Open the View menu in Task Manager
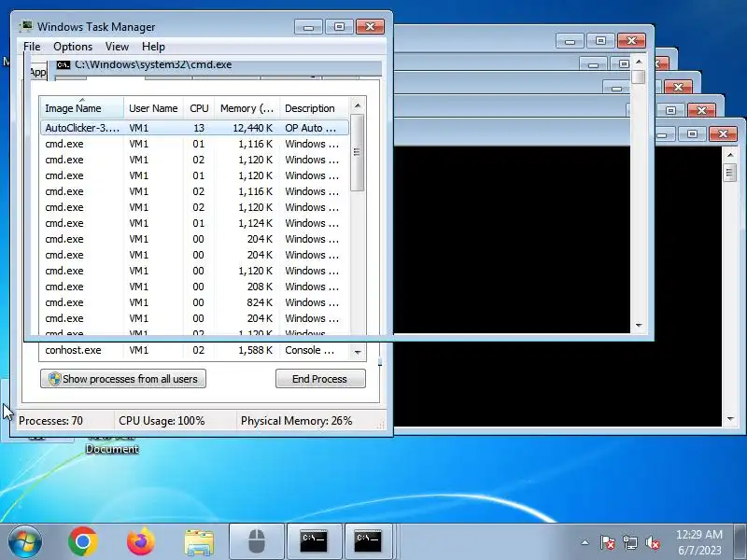Screen dimensions: 747x560 [118, 47]
